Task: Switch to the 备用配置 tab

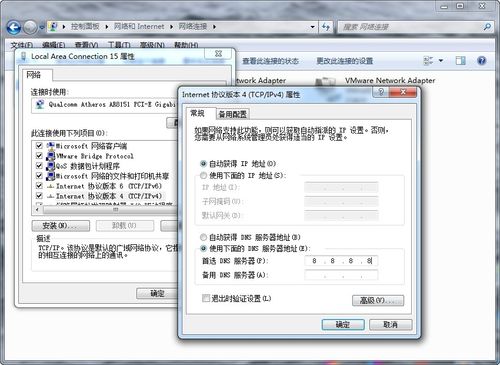Action: click(233, 114)
